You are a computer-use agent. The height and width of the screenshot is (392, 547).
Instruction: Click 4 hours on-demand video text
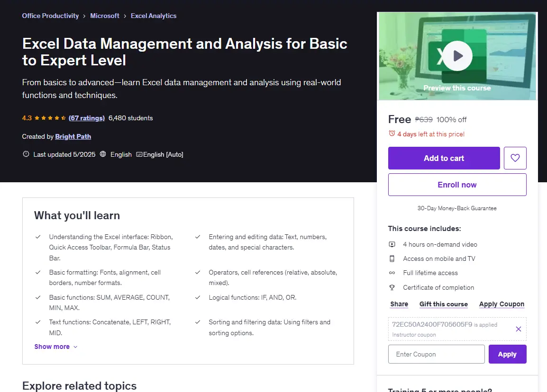440,245
